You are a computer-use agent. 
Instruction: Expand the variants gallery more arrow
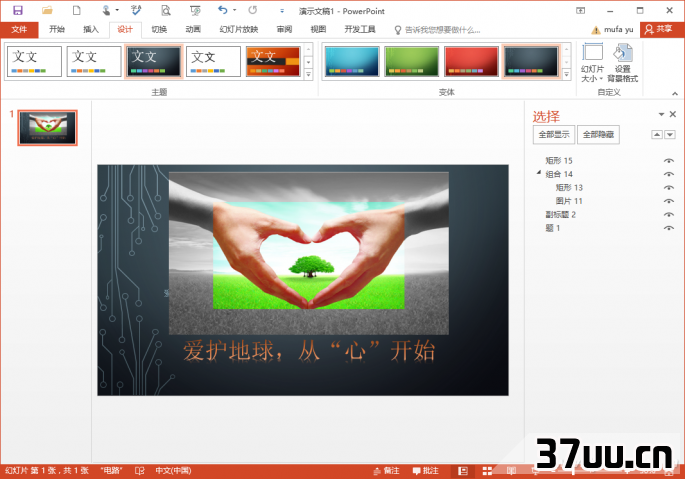[567, 75]
